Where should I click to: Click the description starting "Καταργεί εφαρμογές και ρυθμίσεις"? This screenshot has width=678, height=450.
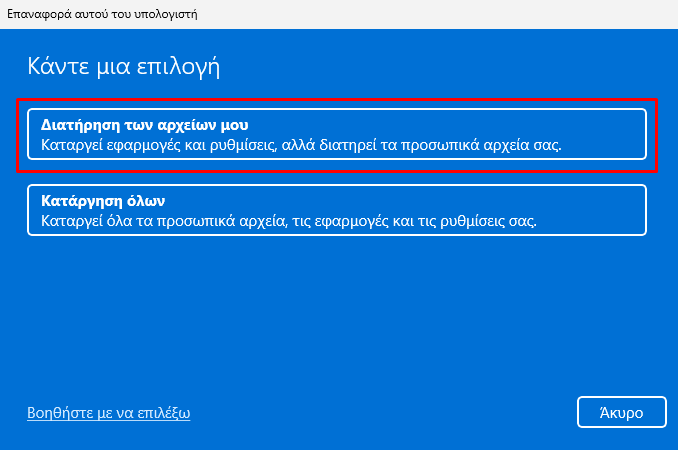point(301,145)
